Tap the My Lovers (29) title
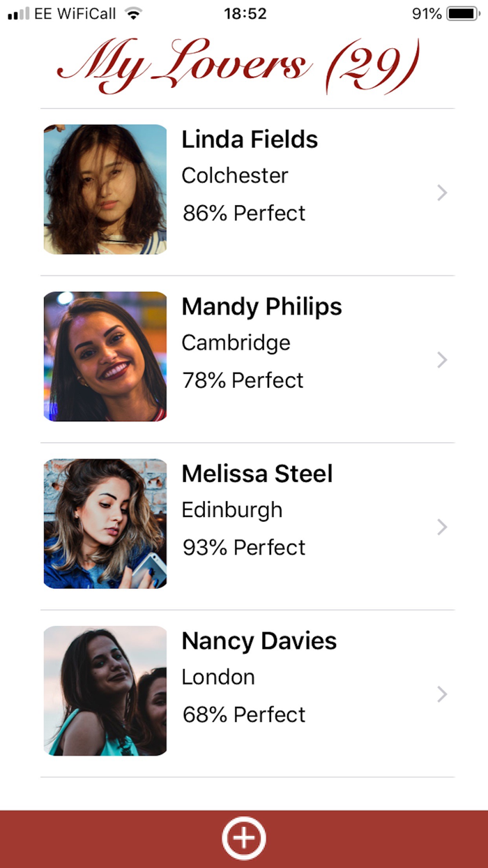This screenshot has height=868, width=488. pos(238,66)
